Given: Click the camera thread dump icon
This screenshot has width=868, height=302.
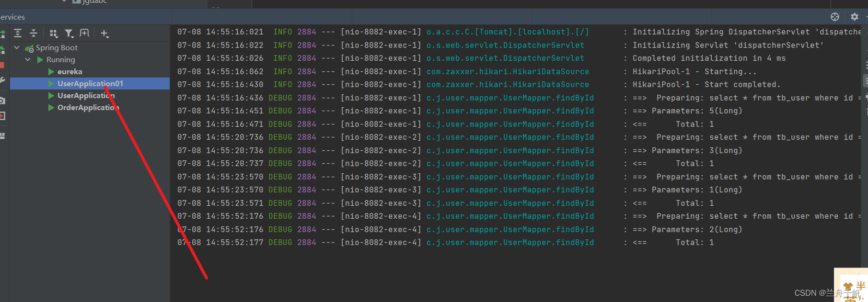Looking at the screenshot, I should 2,101.
